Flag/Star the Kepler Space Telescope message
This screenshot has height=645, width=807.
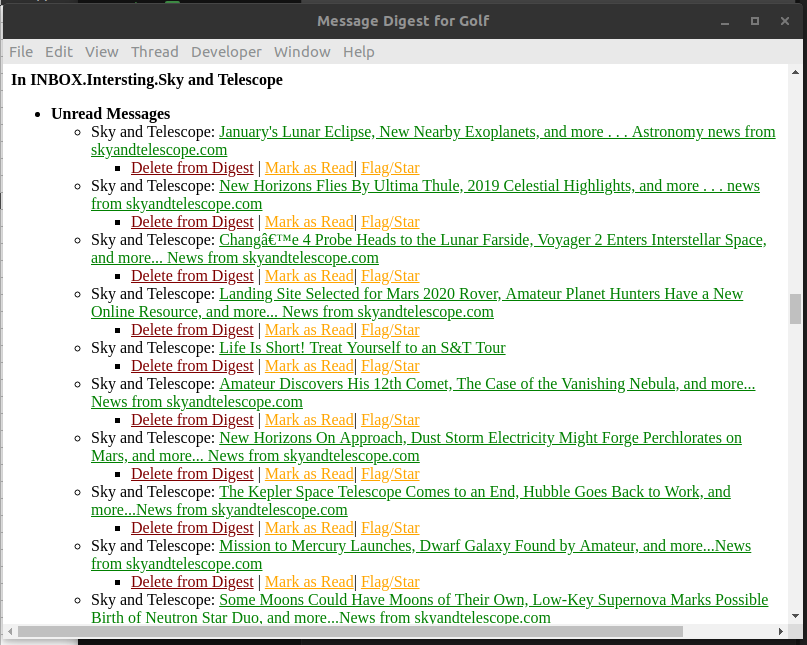[390, 528]
